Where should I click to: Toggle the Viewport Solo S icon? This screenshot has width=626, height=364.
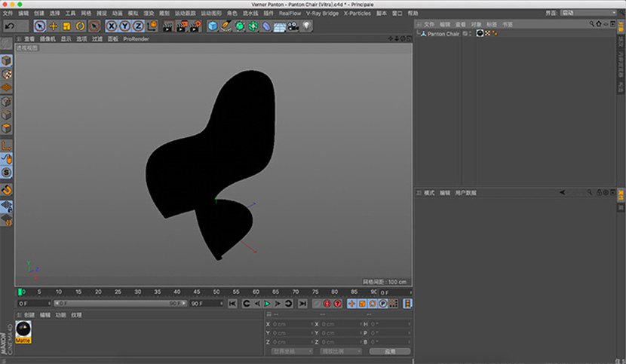click(6, 173)
